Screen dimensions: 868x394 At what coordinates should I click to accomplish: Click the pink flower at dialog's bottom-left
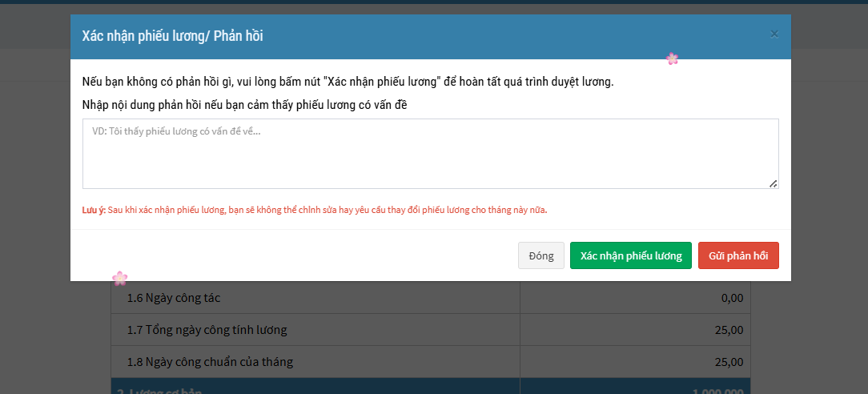[120, 278]
